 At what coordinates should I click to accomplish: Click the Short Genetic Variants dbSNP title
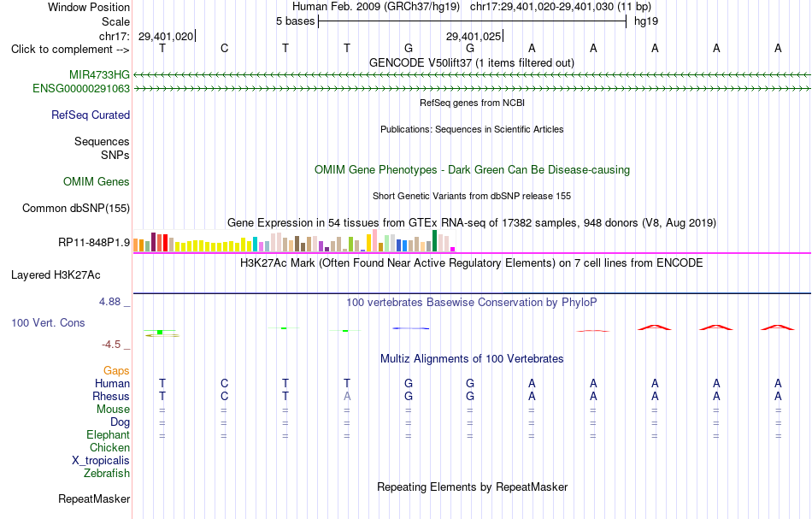point(472,196)
